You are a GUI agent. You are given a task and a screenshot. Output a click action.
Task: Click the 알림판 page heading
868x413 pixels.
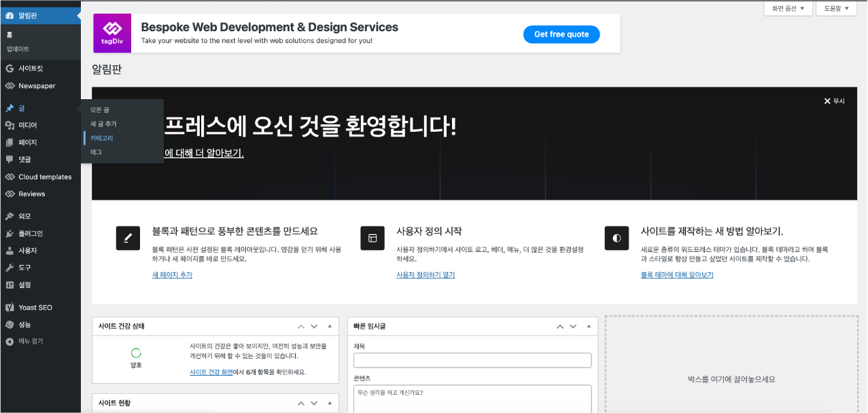point(107,69)
